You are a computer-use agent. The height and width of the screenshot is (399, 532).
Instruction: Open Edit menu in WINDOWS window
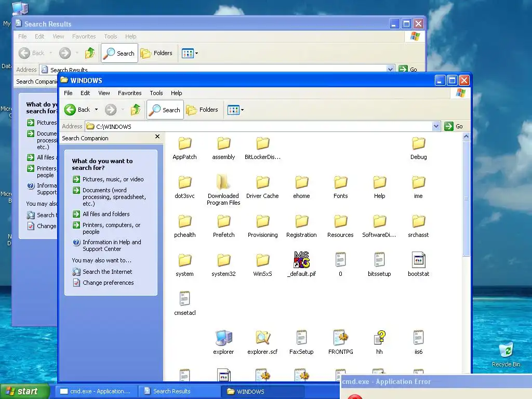85,93
